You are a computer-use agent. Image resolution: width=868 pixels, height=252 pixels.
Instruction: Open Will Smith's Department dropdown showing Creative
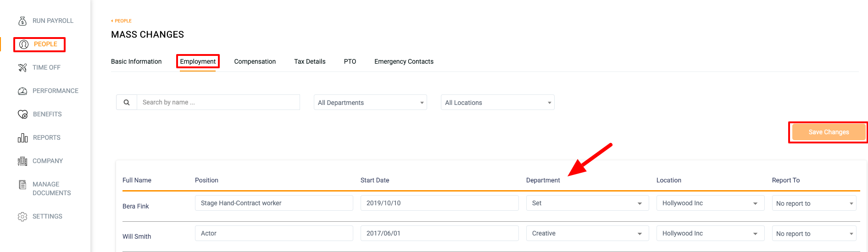click(587, 233)
